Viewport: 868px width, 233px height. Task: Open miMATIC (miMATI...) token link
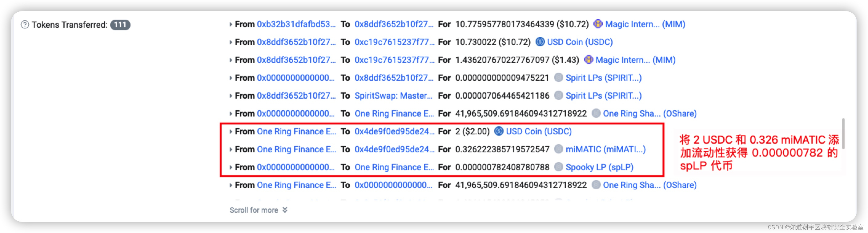pos(605,149)
